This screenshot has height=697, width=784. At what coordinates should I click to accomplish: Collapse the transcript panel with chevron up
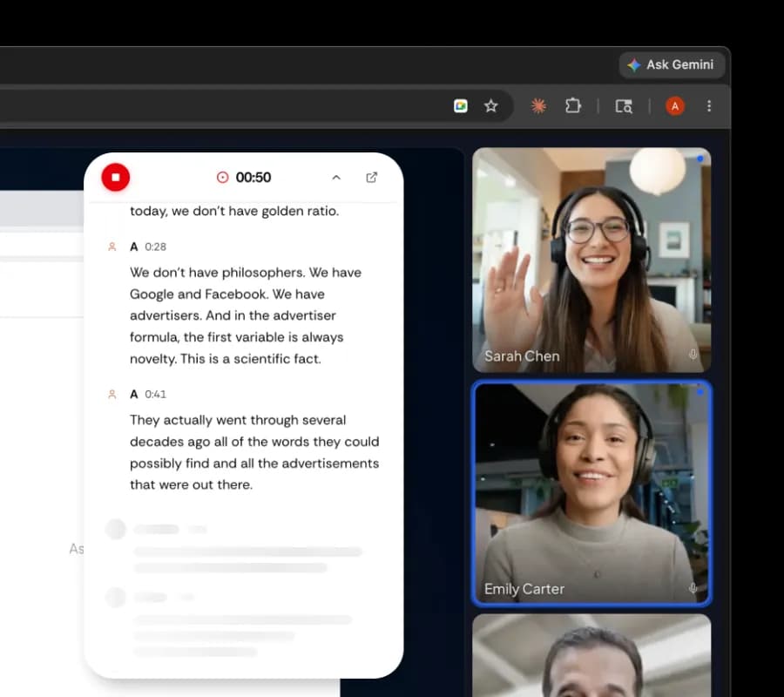click(336, 178)
